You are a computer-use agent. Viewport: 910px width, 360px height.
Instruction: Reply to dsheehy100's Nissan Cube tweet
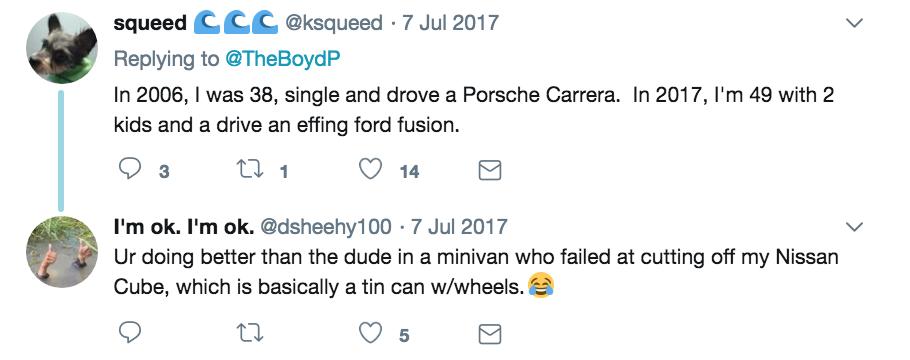coord(130,333)
